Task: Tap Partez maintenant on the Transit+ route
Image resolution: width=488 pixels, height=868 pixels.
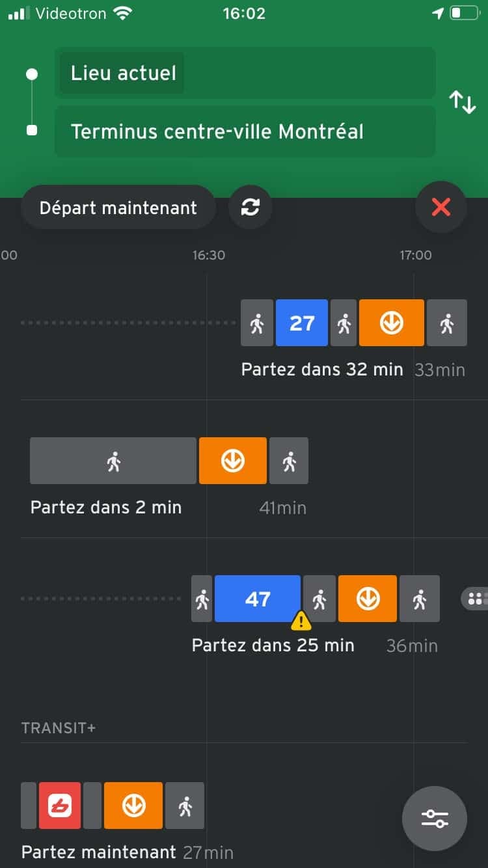Action: 98,852
